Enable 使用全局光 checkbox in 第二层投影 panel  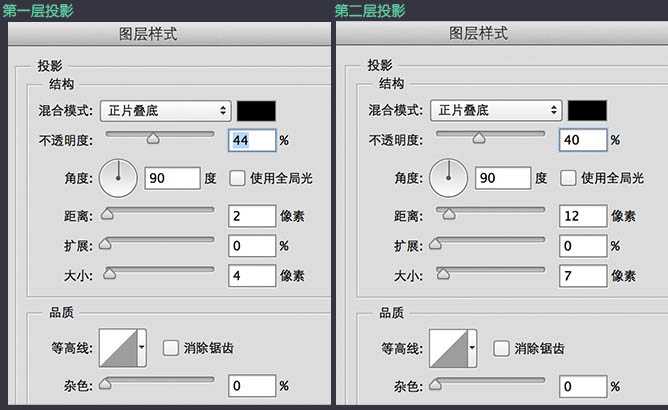568,178
